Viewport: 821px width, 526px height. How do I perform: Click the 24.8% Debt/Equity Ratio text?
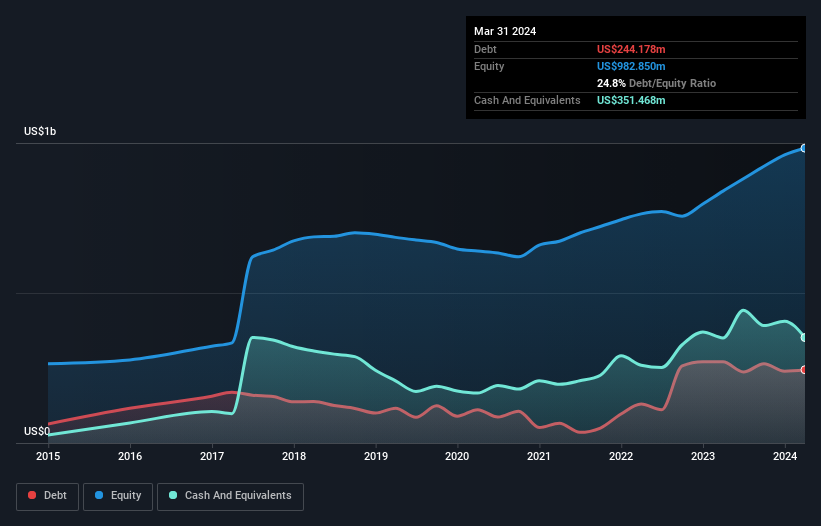pyautogui.click(x=656, y=83)
